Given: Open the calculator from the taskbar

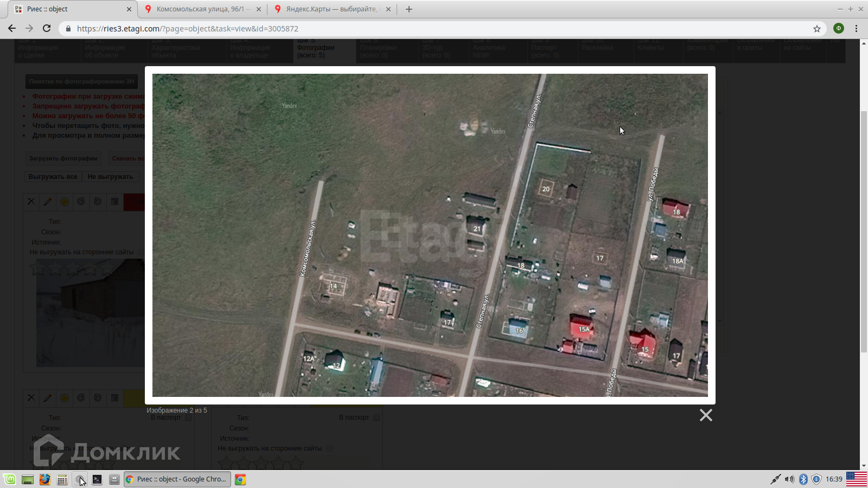Looking at the screenshot, I should pyautogui.click(x=62, y=479).
